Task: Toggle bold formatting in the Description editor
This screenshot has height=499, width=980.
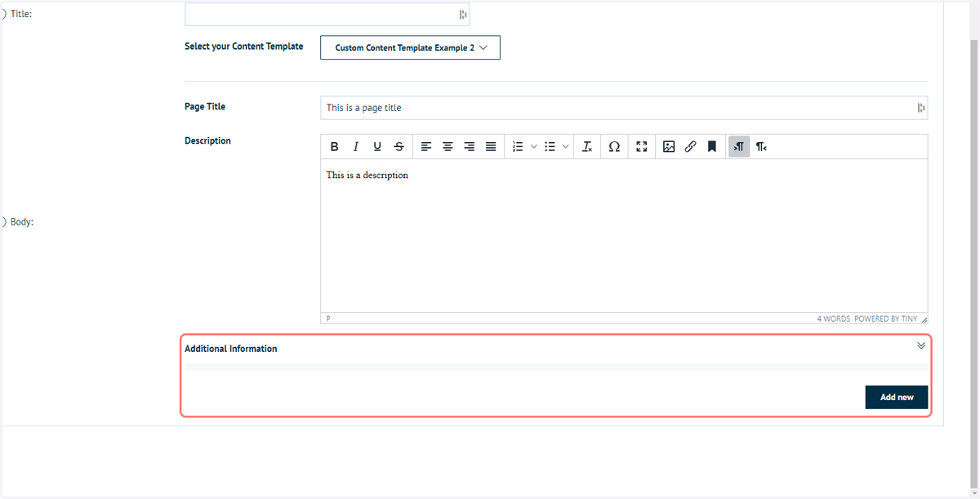Action: 334,147
